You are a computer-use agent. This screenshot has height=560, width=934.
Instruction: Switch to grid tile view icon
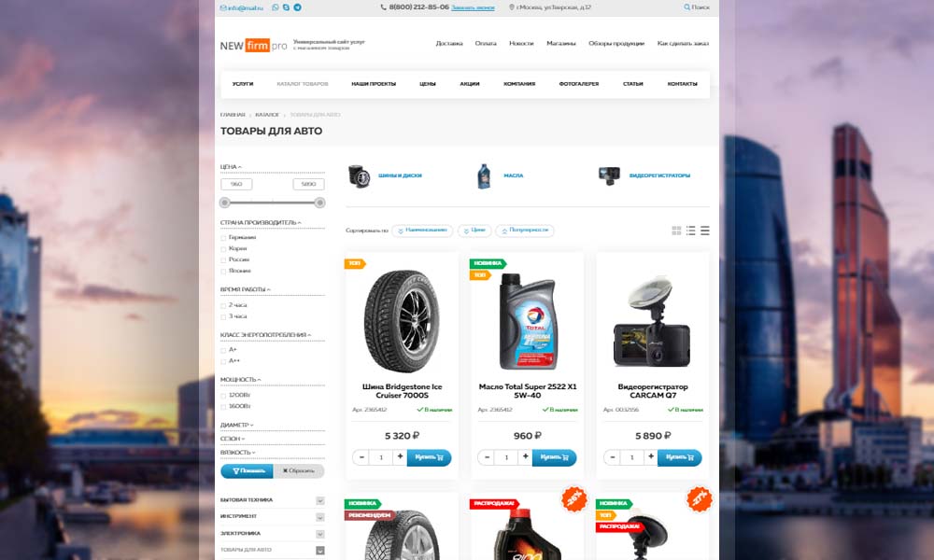[x=676, y=231]
